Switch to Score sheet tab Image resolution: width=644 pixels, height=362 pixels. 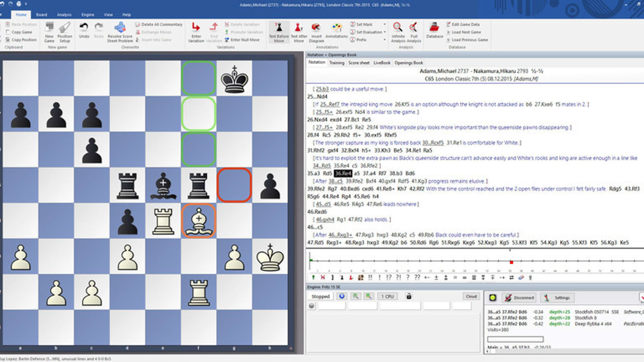[359, 63]
